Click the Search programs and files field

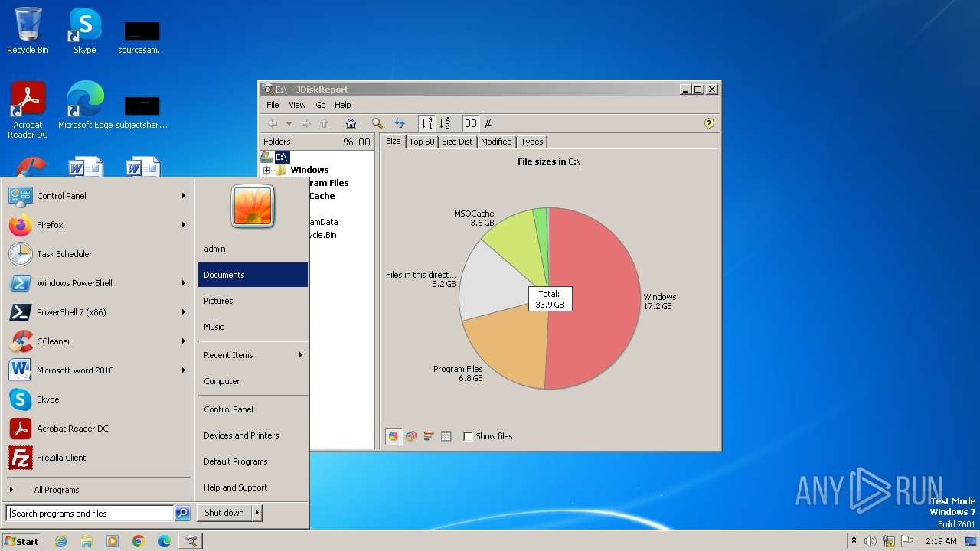(x=90, y=514)
